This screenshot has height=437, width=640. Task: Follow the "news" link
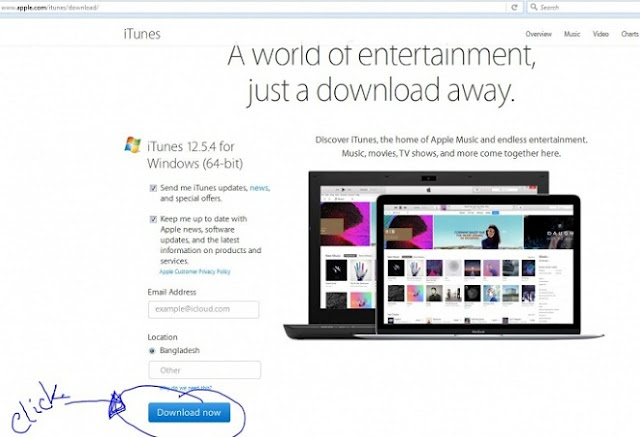259,188
